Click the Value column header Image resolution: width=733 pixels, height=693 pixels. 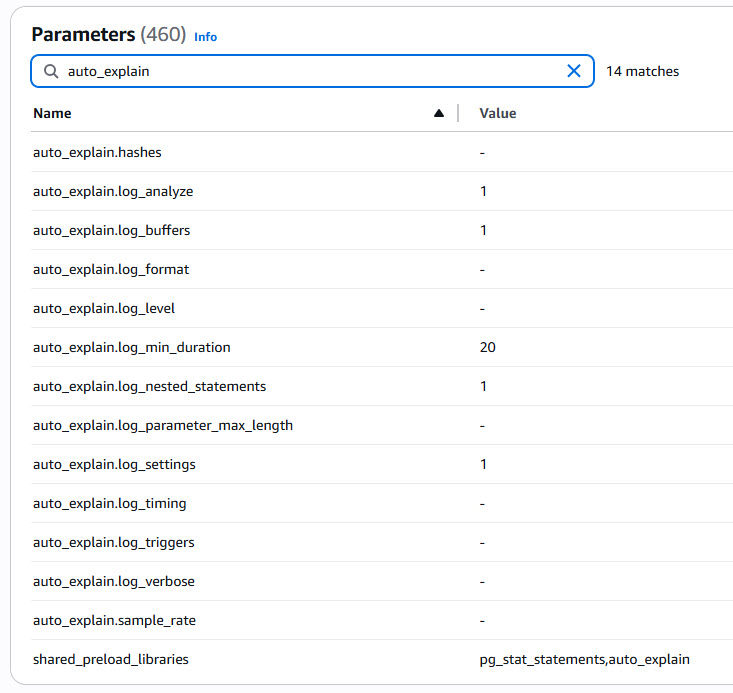[498, 114]
